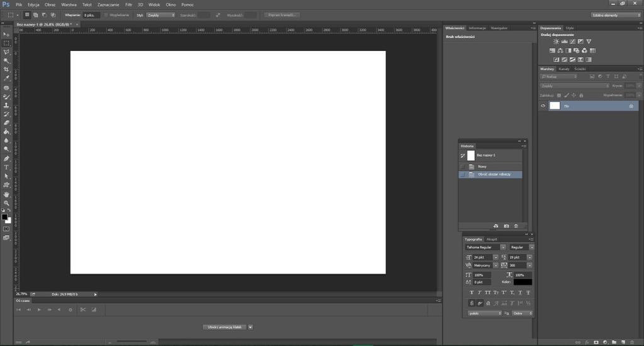Select the Magic Wand tool

click(x=6, y=61)
